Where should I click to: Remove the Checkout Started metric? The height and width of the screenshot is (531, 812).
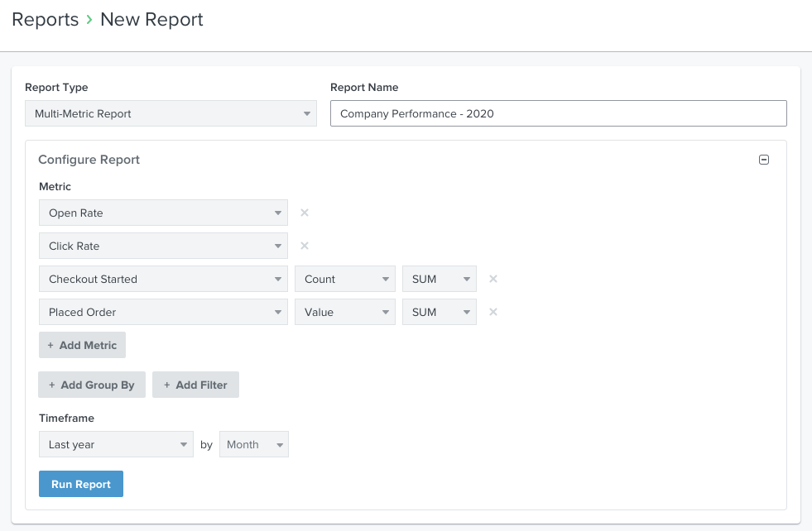(x=492, y=279)
